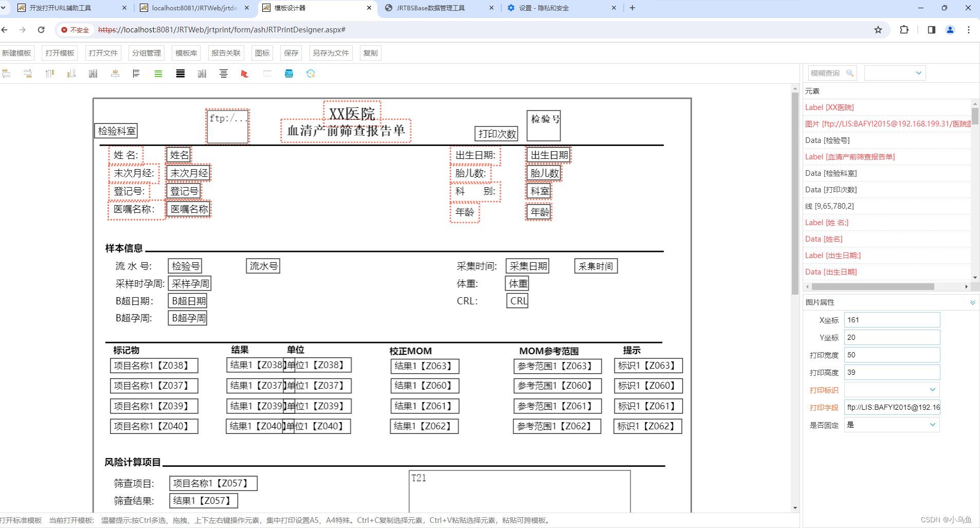The width and height of the screenshot is (980, 528).
Task: Click the 模板库 button
Action: click(186, 53)
